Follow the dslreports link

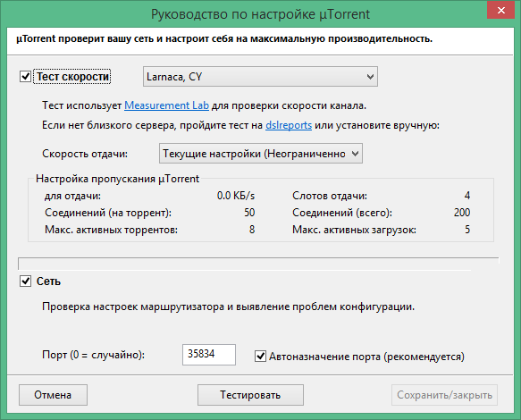click(x=289, y=125)
